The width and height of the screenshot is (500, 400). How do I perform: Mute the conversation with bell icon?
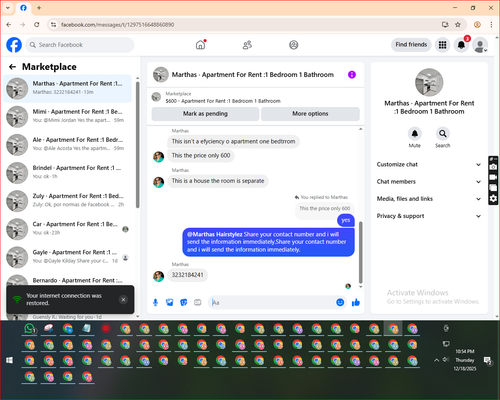click(x=415, y=134)
